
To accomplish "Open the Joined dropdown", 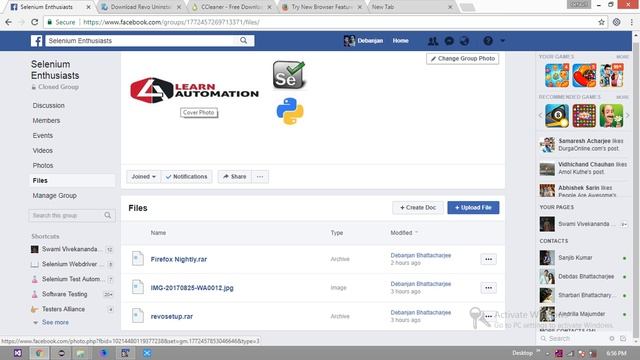I will [143, 177].
